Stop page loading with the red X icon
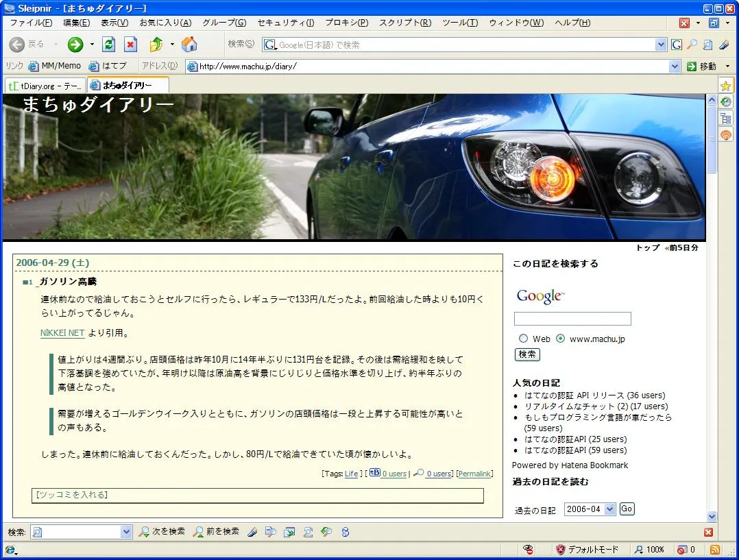Screen dimensions: 739x560 pyautogui.click(x=130, y=45)
